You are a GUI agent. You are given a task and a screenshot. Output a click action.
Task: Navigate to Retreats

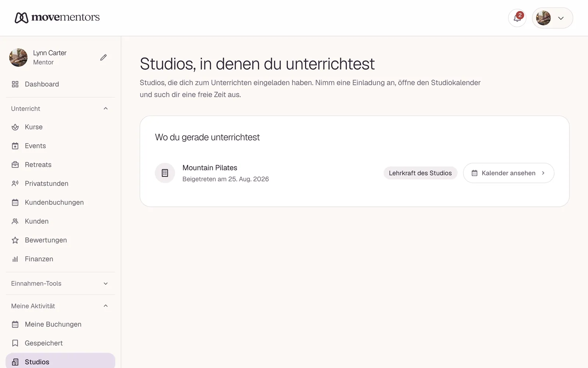[x=60, y=165]
